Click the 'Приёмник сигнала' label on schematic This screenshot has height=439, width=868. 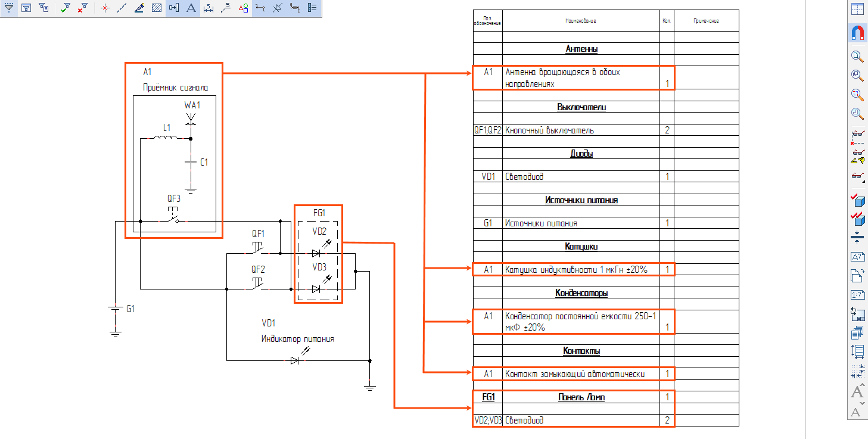[175, 88]
